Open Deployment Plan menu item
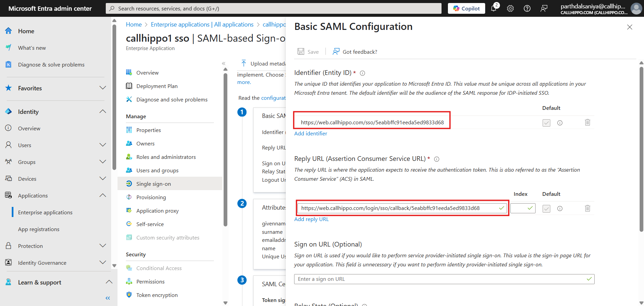This screenshot has width=644, height=306. pyautogui.click(x=157, y=86)
